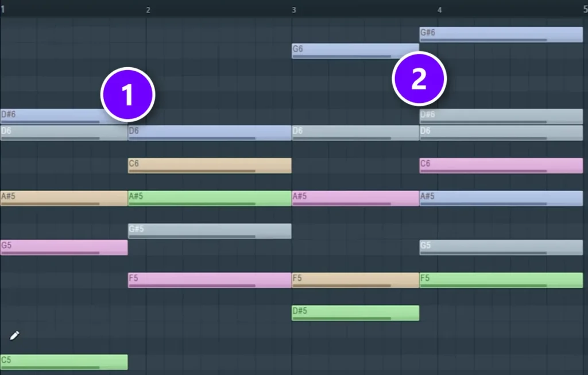
Task: Select the blue A#5 note
Action: 501,198
